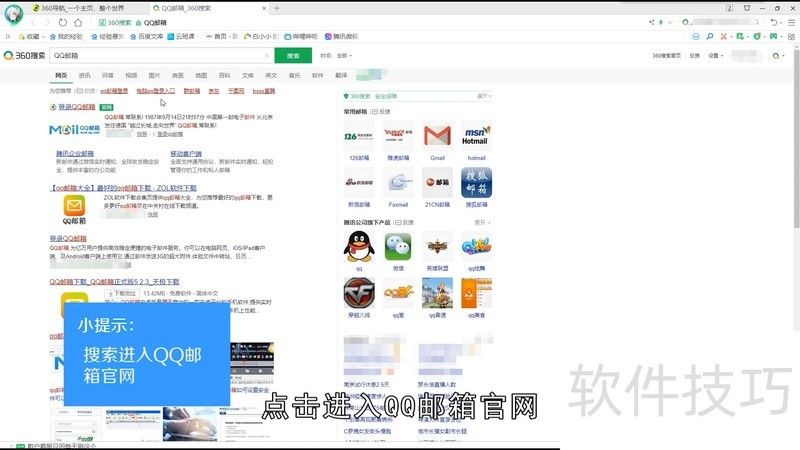Expand the 360搜索 安全保障 panel via 展开

pos(484,95)
